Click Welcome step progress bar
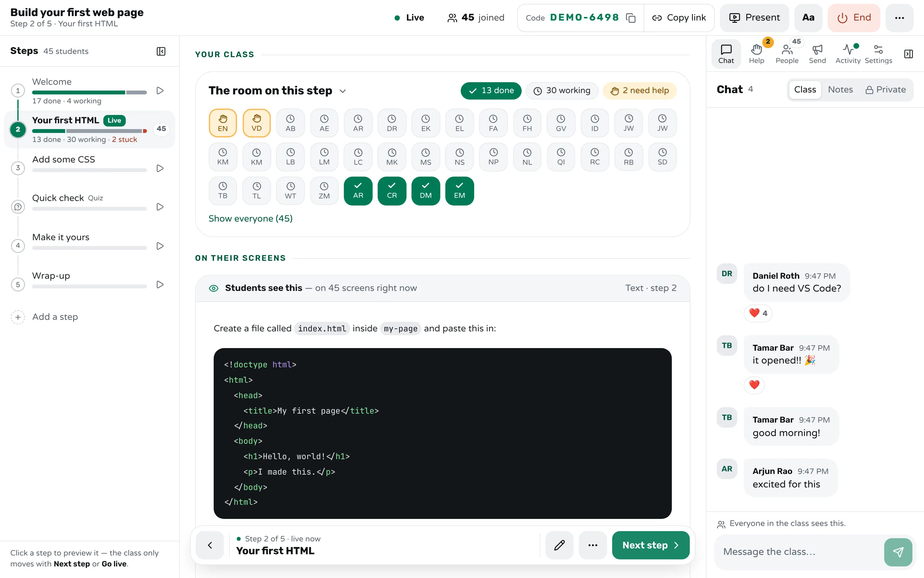Viewport: 924px width, 578px height. pos(89,92)
